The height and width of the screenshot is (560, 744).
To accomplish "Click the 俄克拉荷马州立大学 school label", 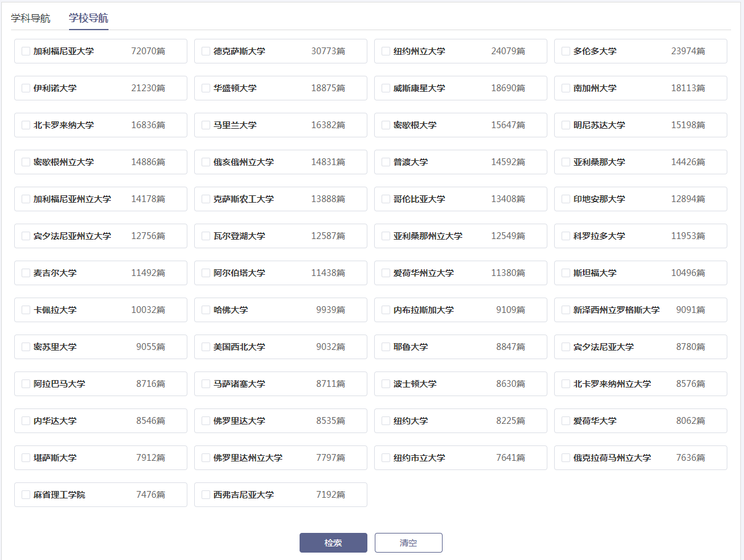I will pos(611,458).
